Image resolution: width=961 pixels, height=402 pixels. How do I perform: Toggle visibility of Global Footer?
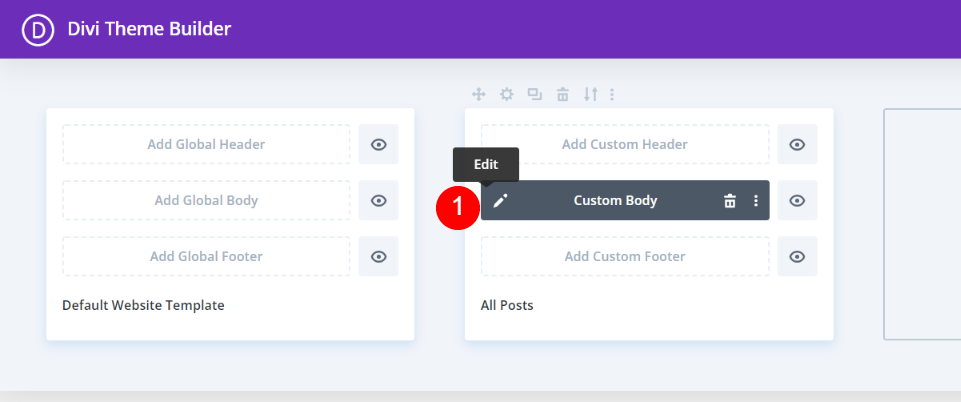click(x=379, y=256)
